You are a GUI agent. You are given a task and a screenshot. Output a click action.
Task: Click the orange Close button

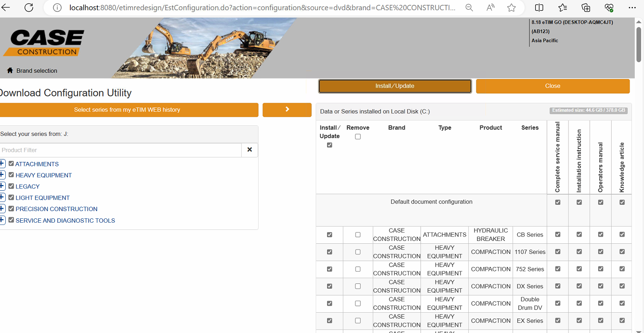click(552, 86)
